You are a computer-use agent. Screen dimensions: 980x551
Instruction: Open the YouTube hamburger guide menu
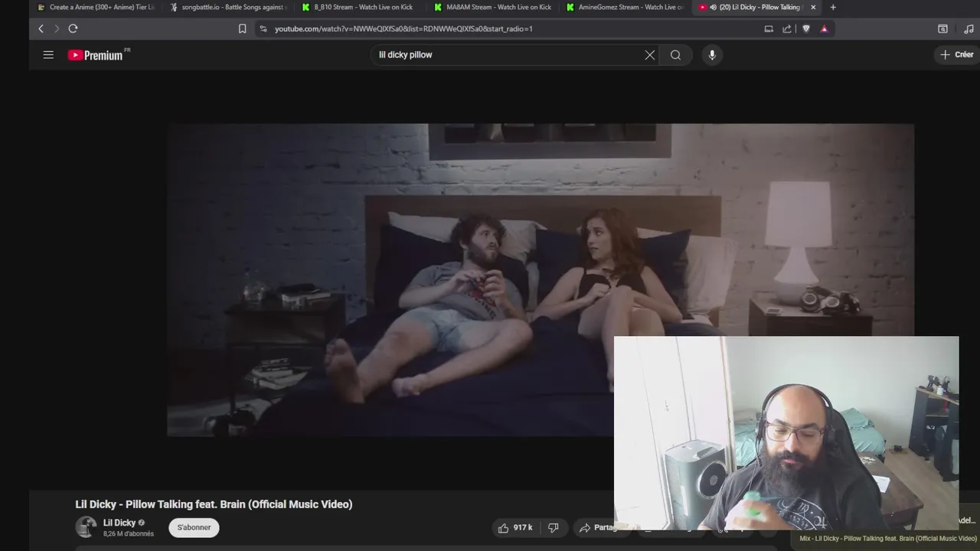click(48, 54)
